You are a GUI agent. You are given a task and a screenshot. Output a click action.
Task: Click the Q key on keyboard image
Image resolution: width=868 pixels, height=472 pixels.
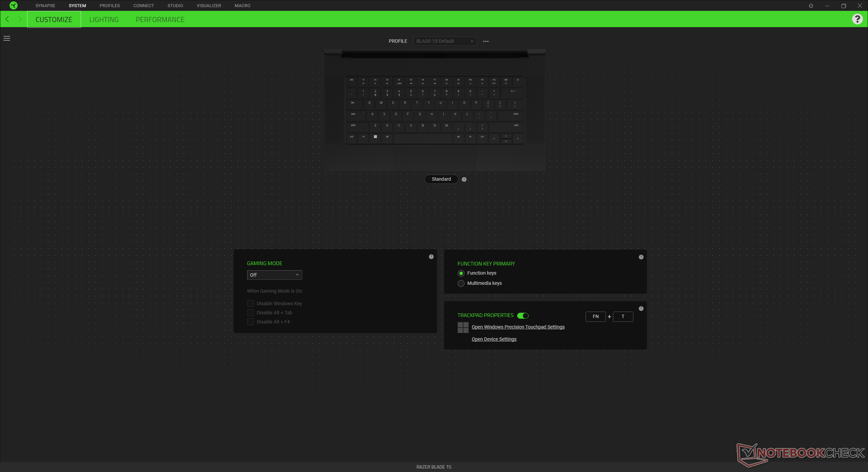click(x=369, y=104)
